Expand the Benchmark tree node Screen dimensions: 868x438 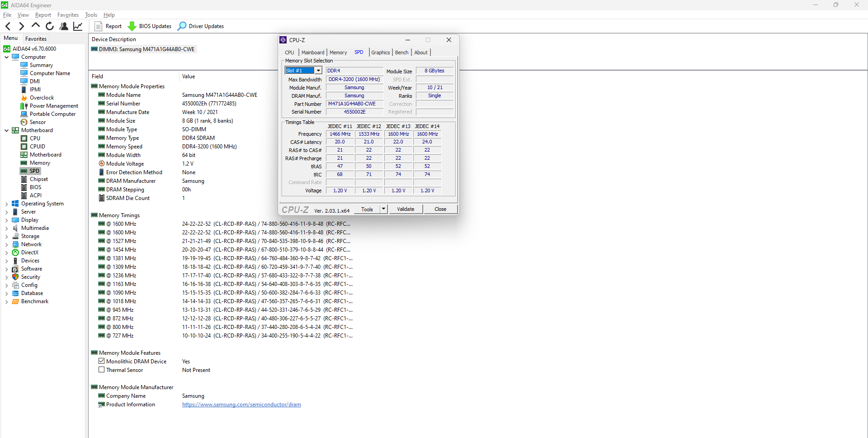point(7,302)
